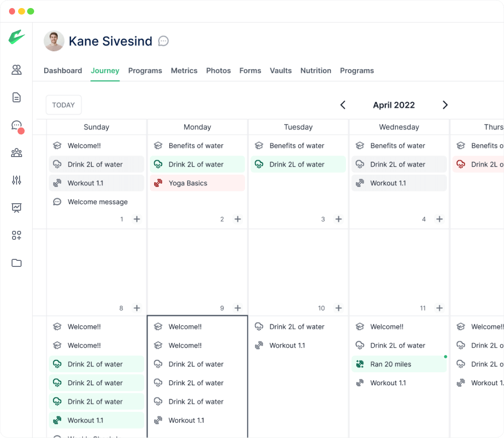The height and width of the screenshot is (438, 504).
Task: Open the clients icon in the sidebar
Action: pyautogui.click(x=17, y=70)
